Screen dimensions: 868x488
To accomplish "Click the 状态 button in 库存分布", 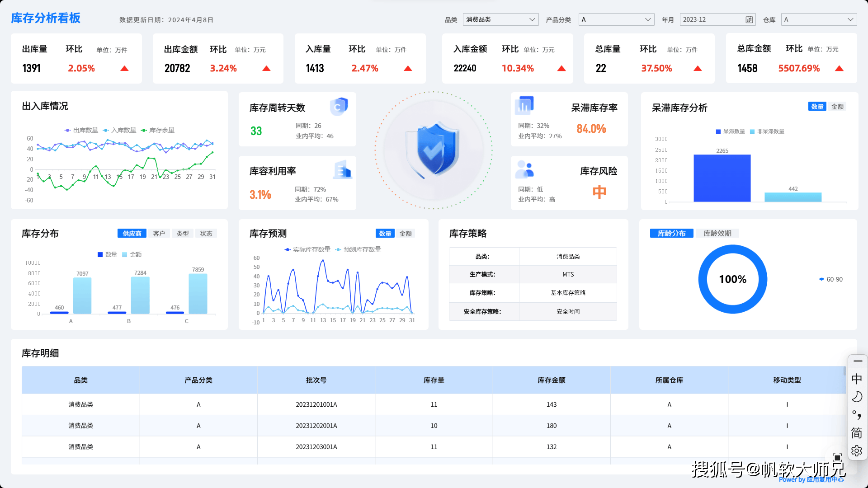I will 206,234.
